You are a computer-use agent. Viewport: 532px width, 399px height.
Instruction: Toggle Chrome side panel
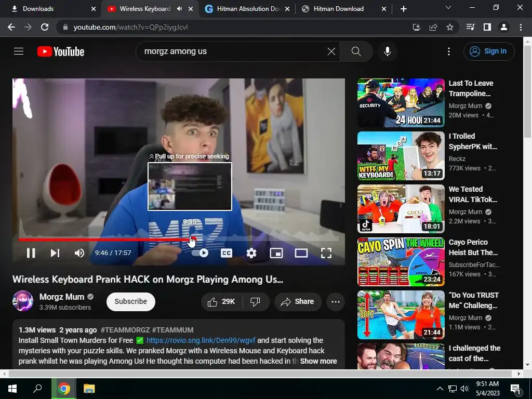487,27
